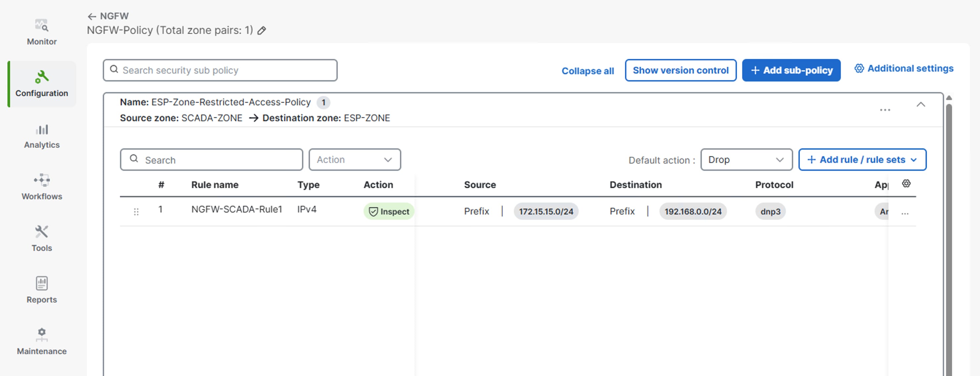Screen dimensions: 980x376
Task: Click the Type column header
Action: click(308, 185)
